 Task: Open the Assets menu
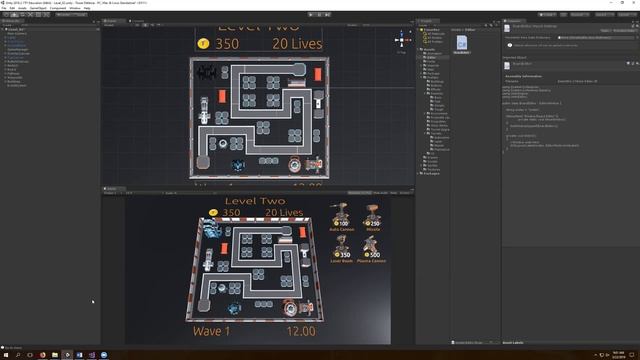[x=22, y=8]
